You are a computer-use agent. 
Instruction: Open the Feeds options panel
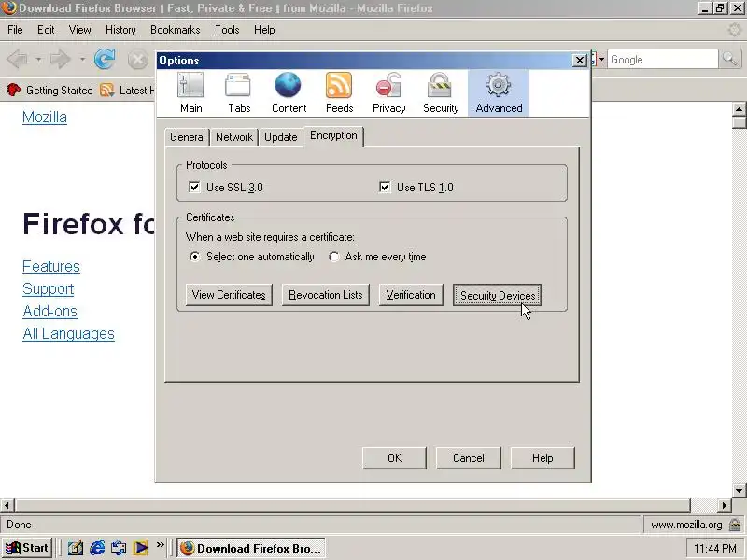339,93
